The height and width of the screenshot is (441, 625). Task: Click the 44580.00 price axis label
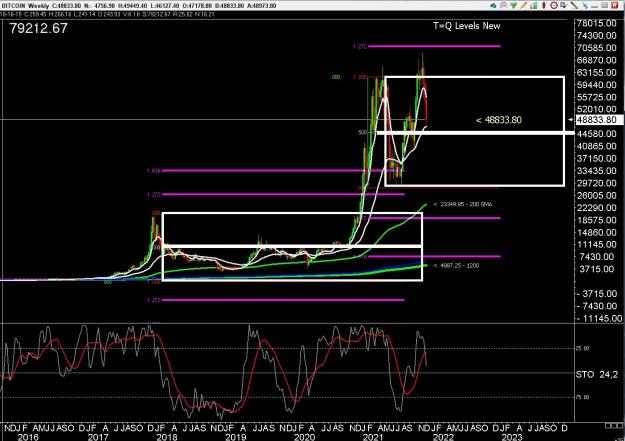click(x=596, y=134)
